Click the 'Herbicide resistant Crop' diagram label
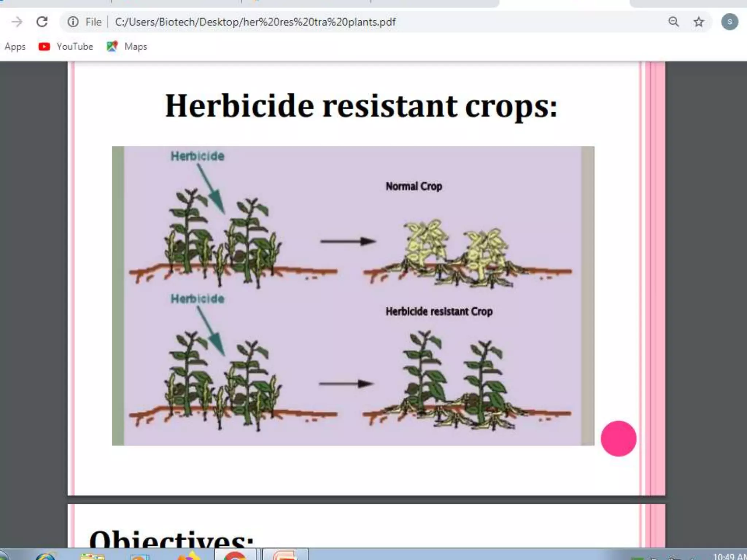This screenshot has height=560, width=747. click(439, 311)
